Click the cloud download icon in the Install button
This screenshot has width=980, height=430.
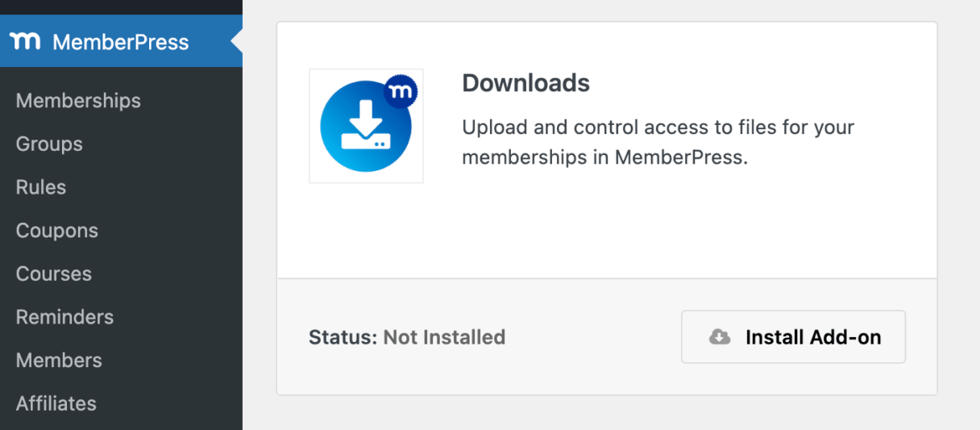pos(719,337)
